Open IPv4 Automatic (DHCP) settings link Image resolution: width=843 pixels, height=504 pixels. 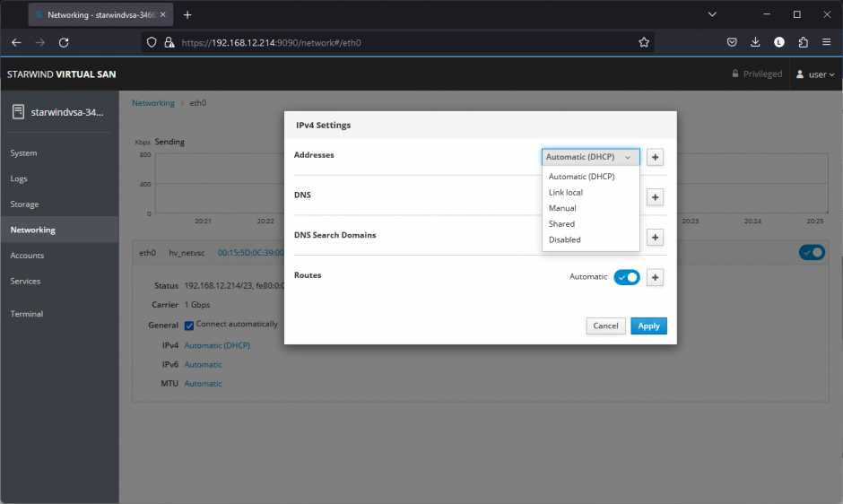pyautogui.click(x=217, y=345)
